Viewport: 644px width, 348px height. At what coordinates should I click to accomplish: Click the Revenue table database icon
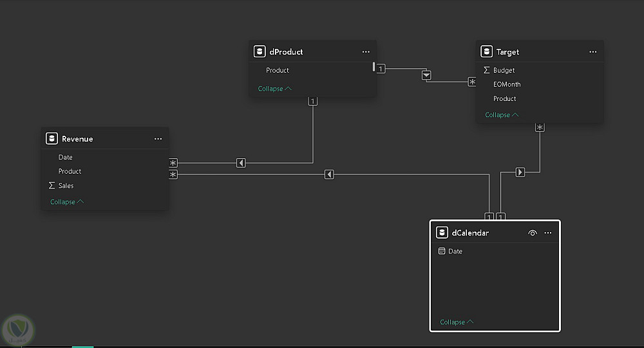(x=52, y=138)
